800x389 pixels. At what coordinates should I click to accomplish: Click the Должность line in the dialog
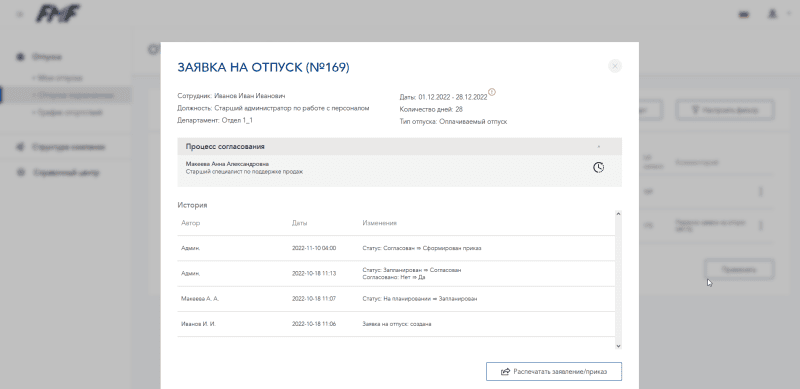coord(273,108)
